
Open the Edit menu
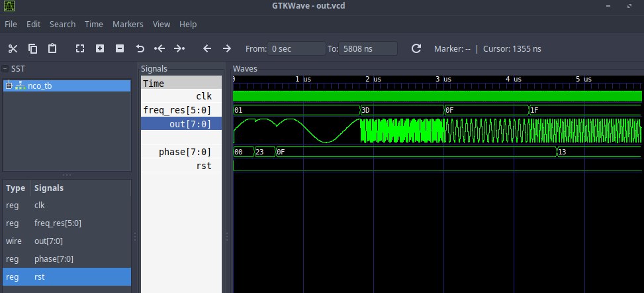tap(33, 25)
